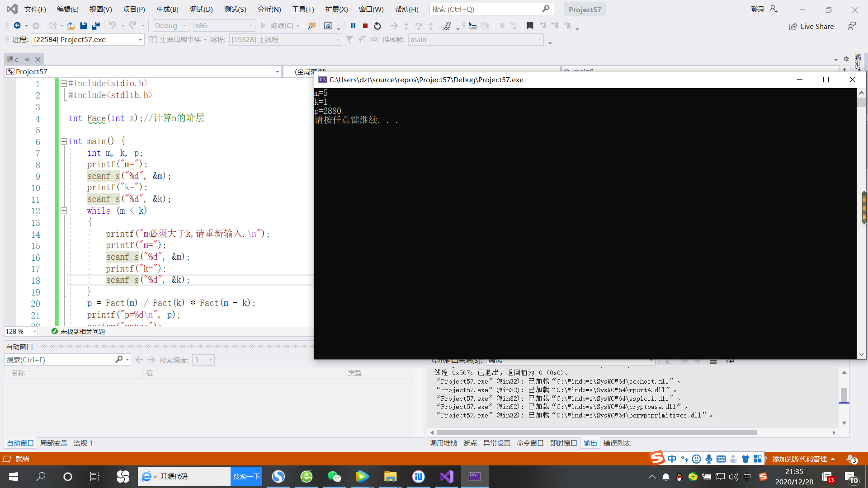The image size is (868, 488).
Task: Click the Visual Studio search box
Action: pos(485,9)
